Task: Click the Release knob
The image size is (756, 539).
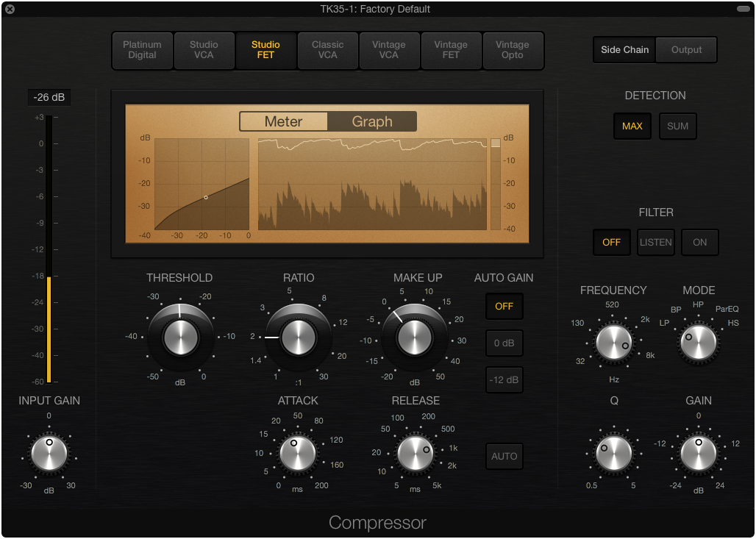Action: [x=415, y=454]
